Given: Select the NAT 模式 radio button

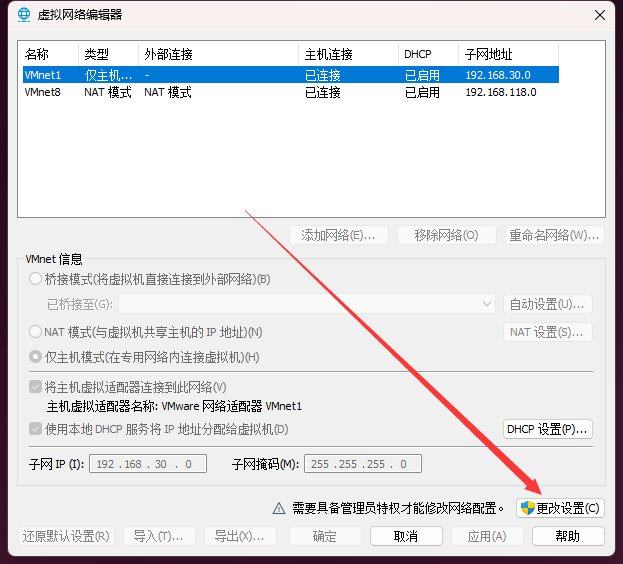Looking at the screenshot, I should (35, 332).
